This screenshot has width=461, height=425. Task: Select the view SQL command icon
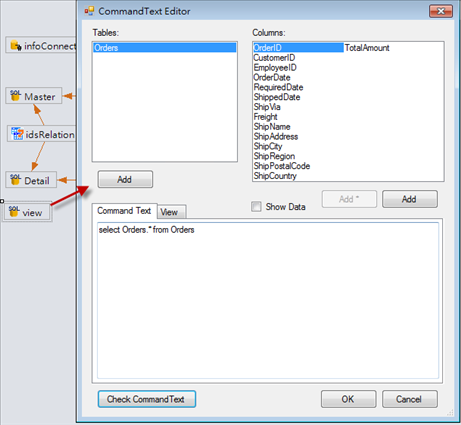[14, 211]
